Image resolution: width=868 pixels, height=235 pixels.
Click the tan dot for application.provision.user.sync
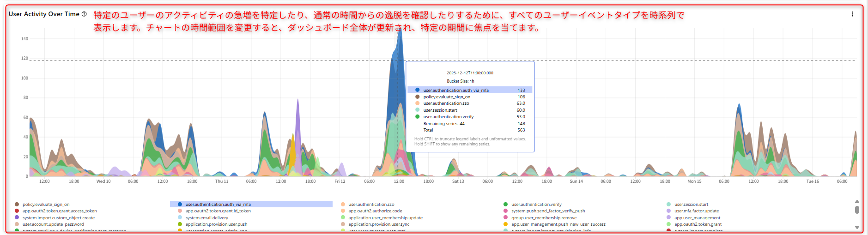[343, 224]
